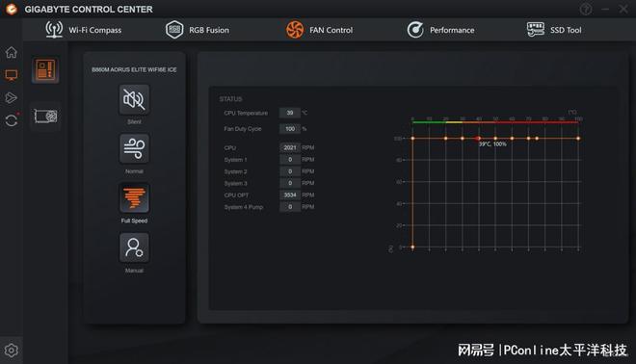The width and height of the screenshot is (636, 364).
Task: Select the rightmost fan curve control point
Action: (578, 139)
